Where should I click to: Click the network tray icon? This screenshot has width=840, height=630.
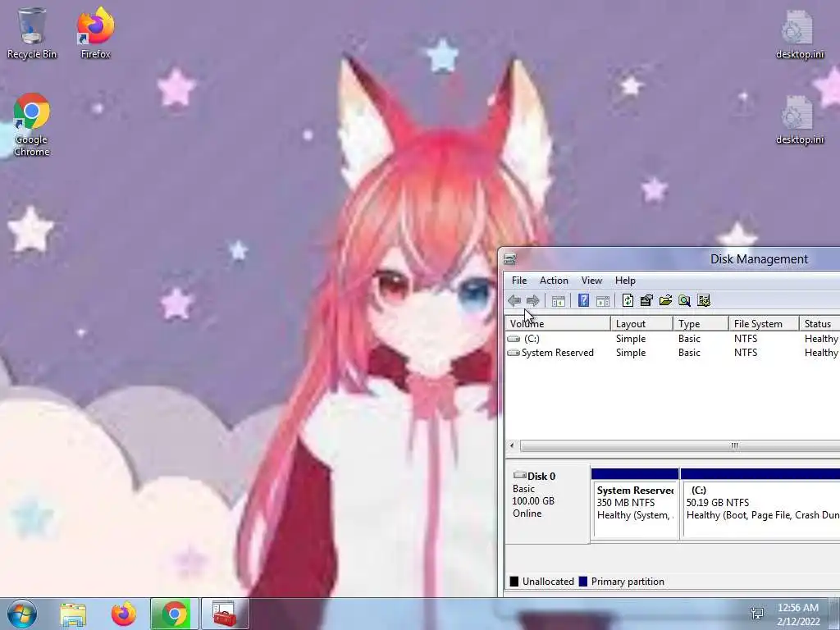(x=757, y=614)
